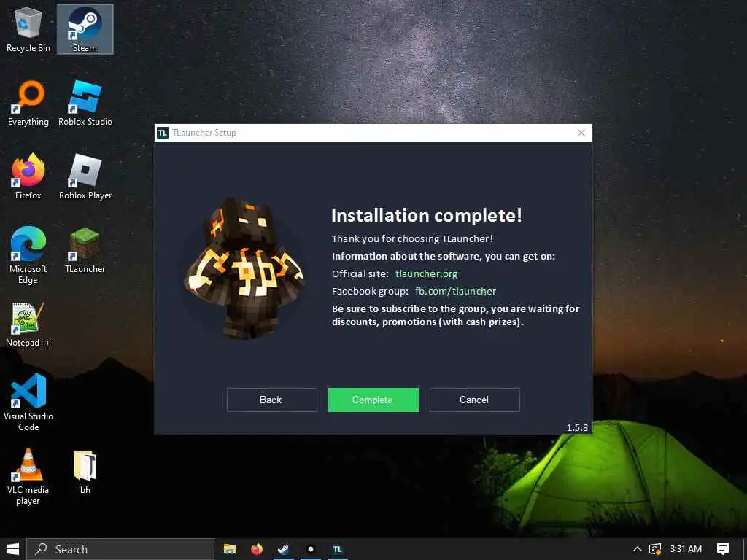The height and width of the screenshot is (560, 747).
Task: Select the Firefox desktop shortcut
Action: [28, 176]
